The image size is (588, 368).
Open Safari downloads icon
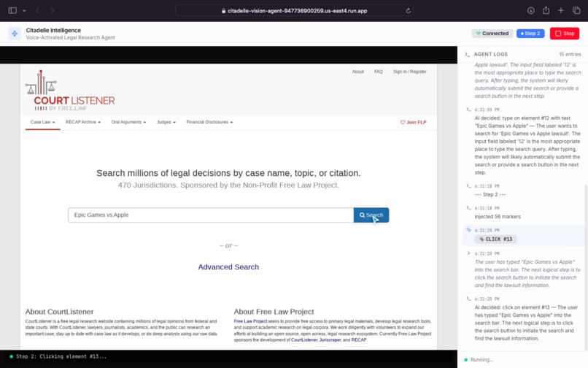coord(530,10)
